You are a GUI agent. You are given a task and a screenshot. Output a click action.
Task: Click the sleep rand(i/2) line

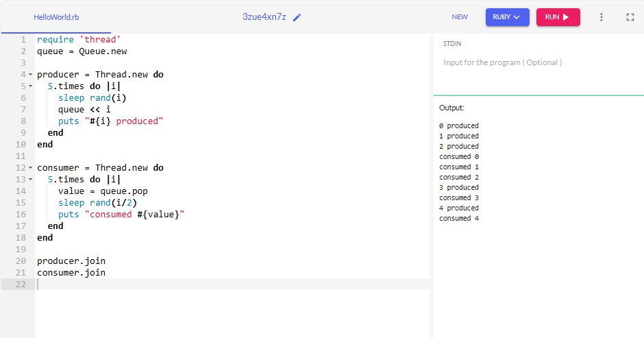pos(97,203)
